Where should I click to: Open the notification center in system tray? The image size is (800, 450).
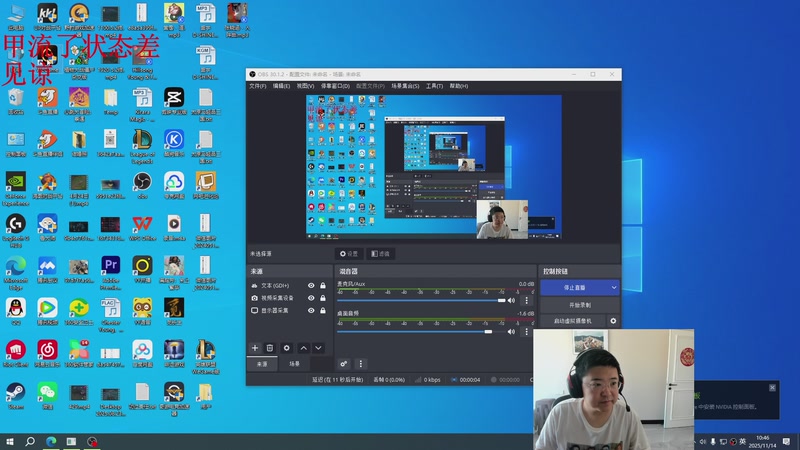pyautogui.click(x=786, y=441)
